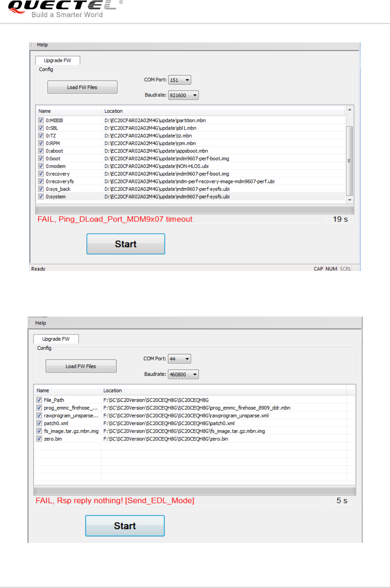Select partition.mbn location path

155,120
